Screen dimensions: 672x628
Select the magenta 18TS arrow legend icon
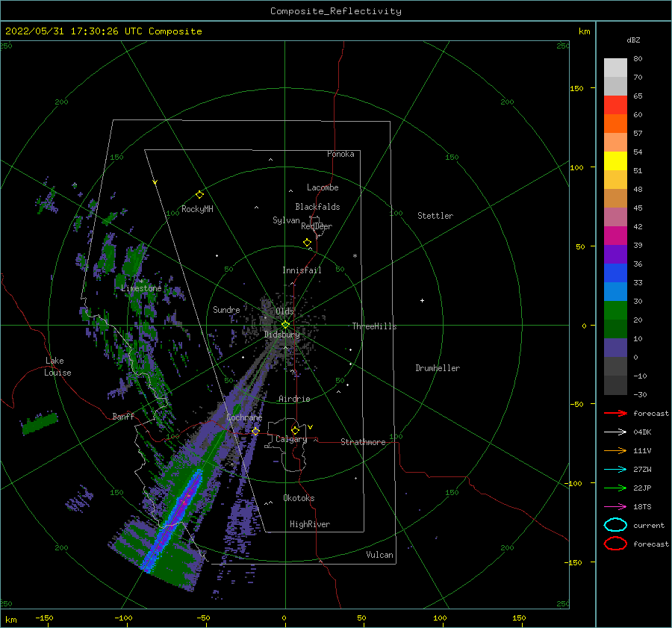point(615,507)
